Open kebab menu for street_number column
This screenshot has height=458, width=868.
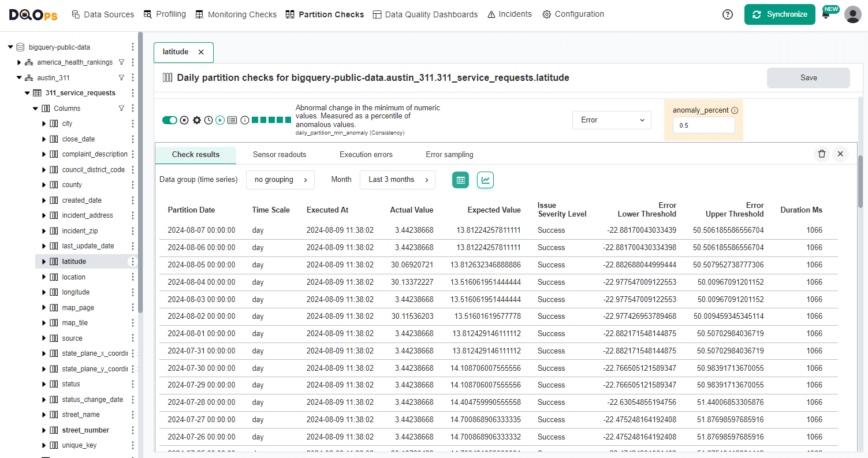133,430
